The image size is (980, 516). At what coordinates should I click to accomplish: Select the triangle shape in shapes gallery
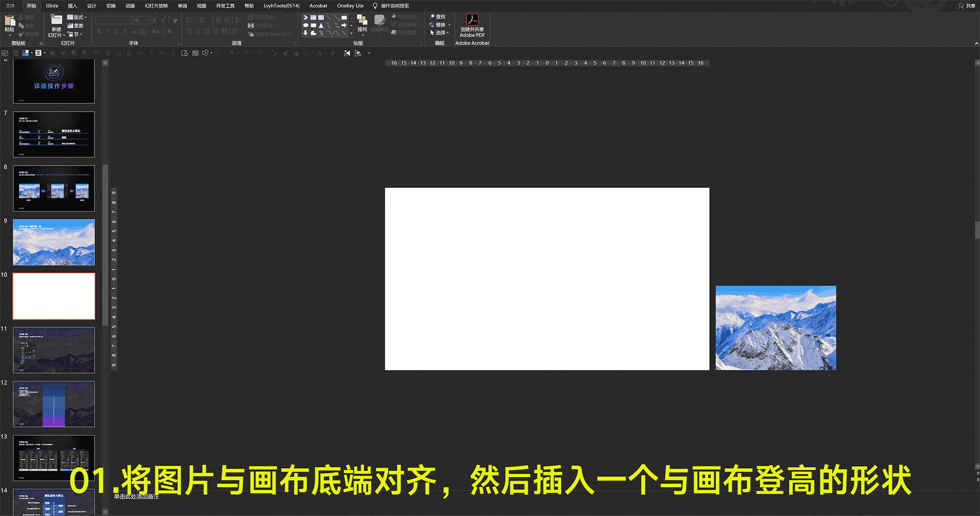click(x=321, y=25)
